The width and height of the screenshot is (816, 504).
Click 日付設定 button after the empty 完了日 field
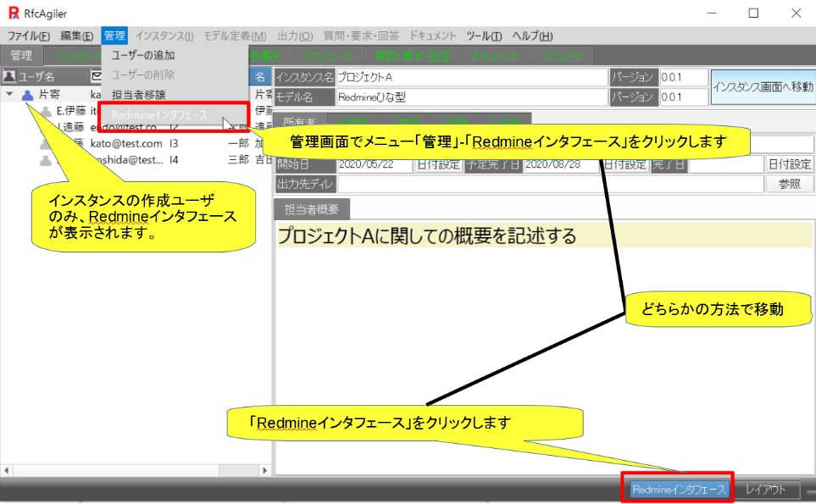pos(790,164)
